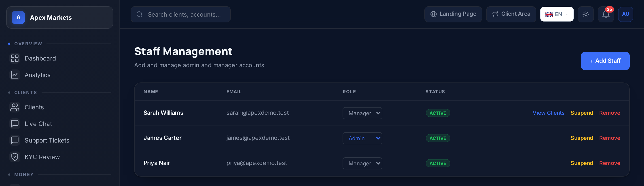Click the Client Area button
The width and height of the screenshot is (644, 186).
pos(511,14)
